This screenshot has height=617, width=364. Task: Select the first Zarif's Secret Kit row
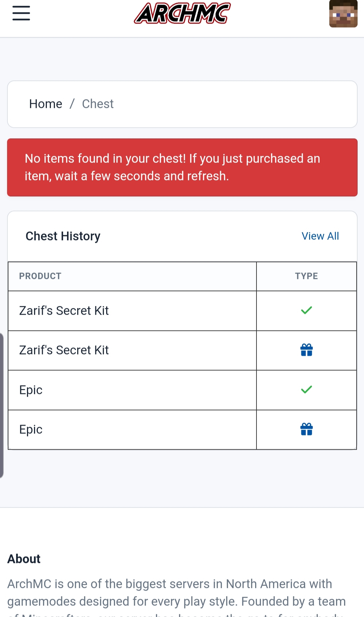(x=182, y=311)
